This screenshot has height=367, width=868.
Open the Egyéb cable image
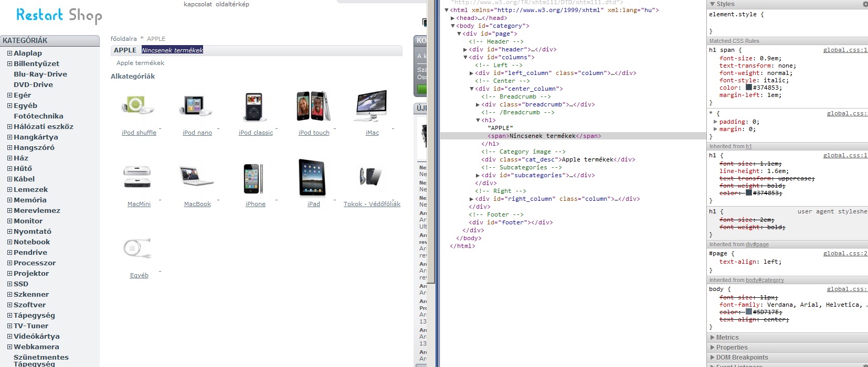(137, 249)
